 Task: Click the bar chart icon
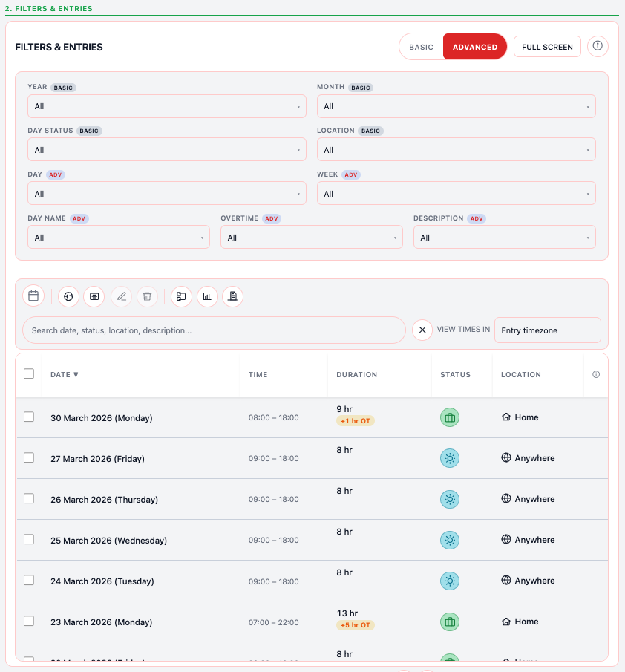tap(207, 296)
